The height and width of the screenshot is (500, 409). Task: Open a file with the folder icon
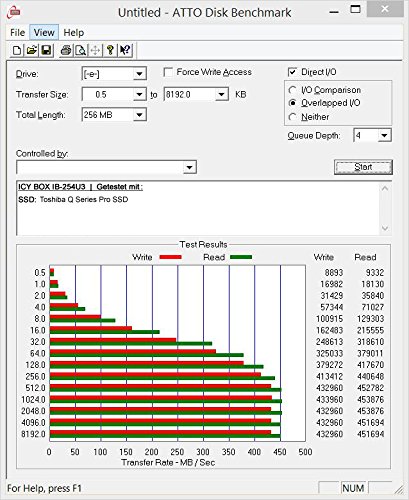(x=32, y=51)
